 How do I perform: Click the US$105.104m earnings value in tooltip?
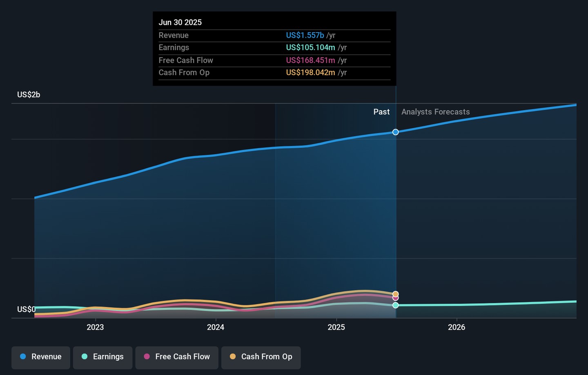tap(310, 48)
